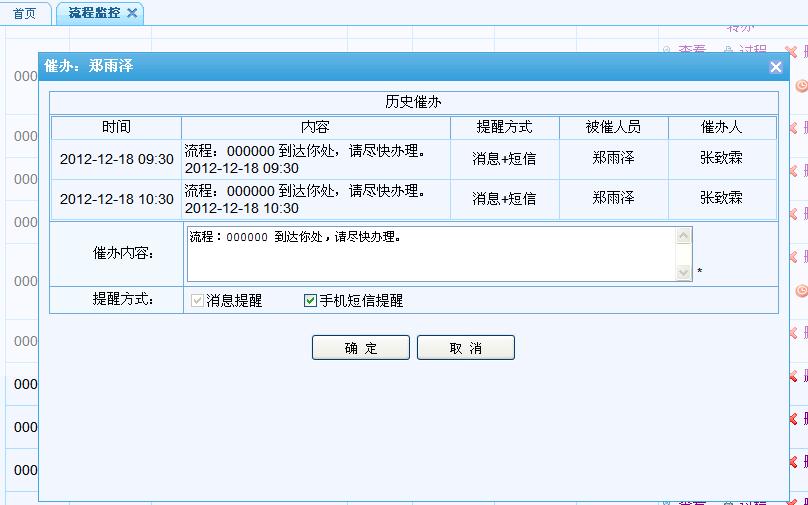Image resolution: width=808 pixels, height=505 pixels.
Task: Click 郑雨泽 in the 10:30 row
Action: (x=613, y=198)
